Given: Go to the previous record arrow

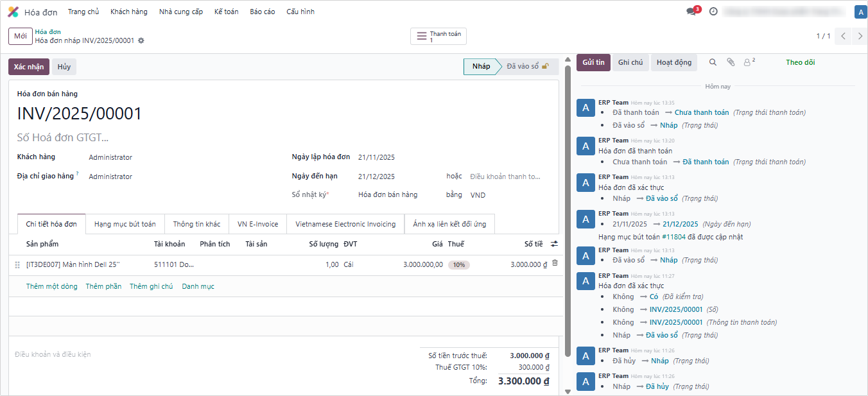Looking at the screenshot, I should click(x=844, y=37).
